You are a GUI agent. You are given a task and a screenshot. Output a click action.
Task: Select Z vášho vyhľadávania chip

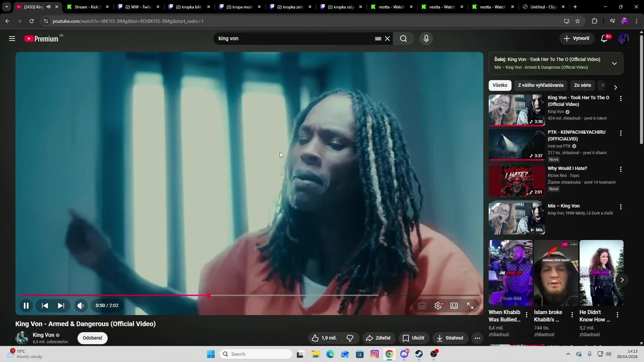pyautogui.click(x=541, y=85)
